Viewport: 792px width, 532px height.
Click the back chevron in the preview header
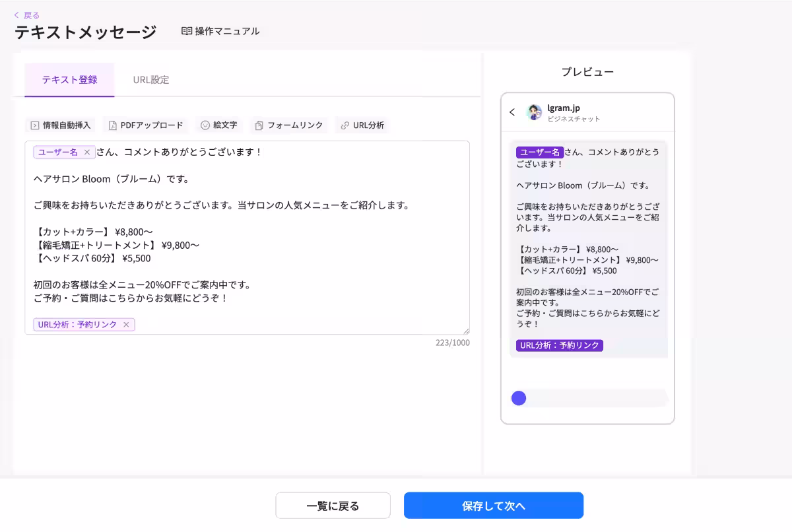[x=513, y=112]
